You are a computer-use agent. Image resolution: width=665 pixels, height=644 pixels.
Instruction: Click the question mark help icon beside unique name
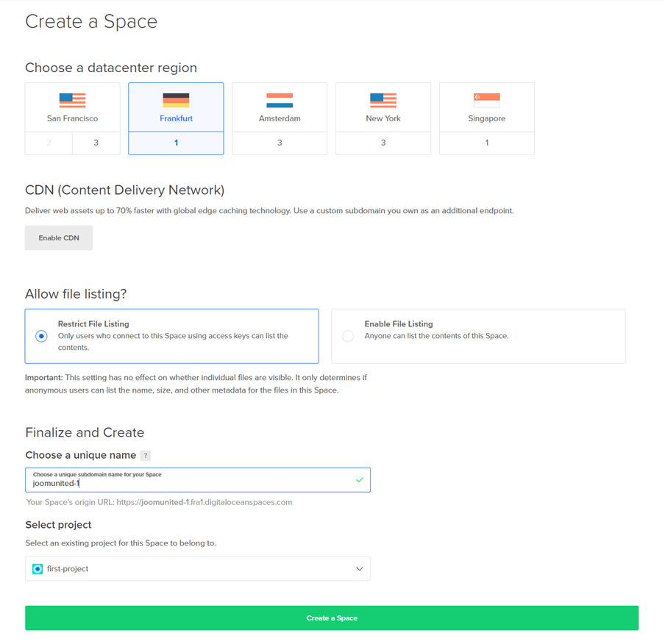pyautogui.click(x=145, y=456)
